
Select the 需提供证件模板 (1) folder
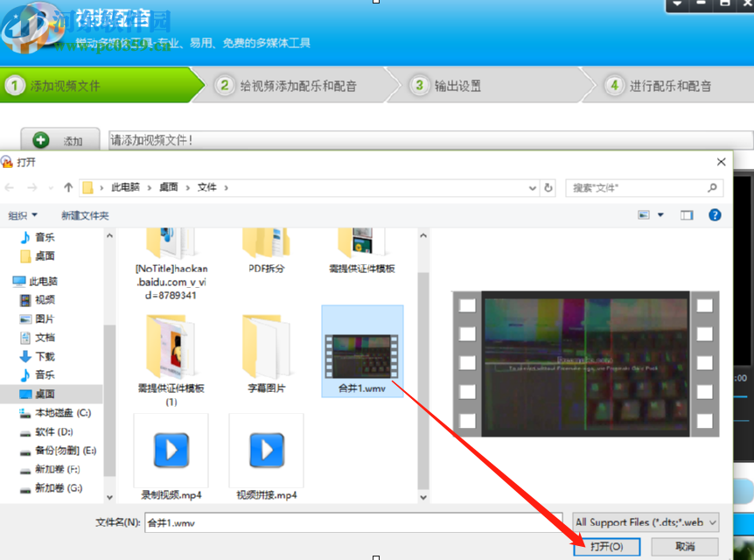pos(171,360)
